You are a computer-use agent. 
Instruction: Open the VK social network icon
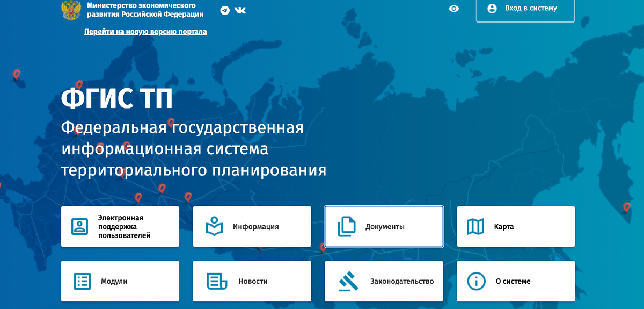pyautogui.click(x=240, y=10)
